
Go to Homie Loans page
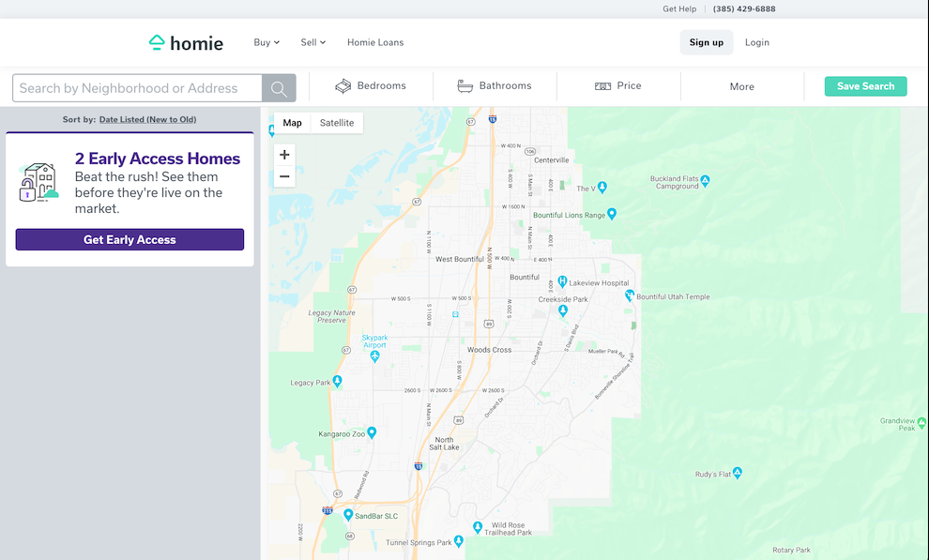pyautogui.click(x=375, y=42)
